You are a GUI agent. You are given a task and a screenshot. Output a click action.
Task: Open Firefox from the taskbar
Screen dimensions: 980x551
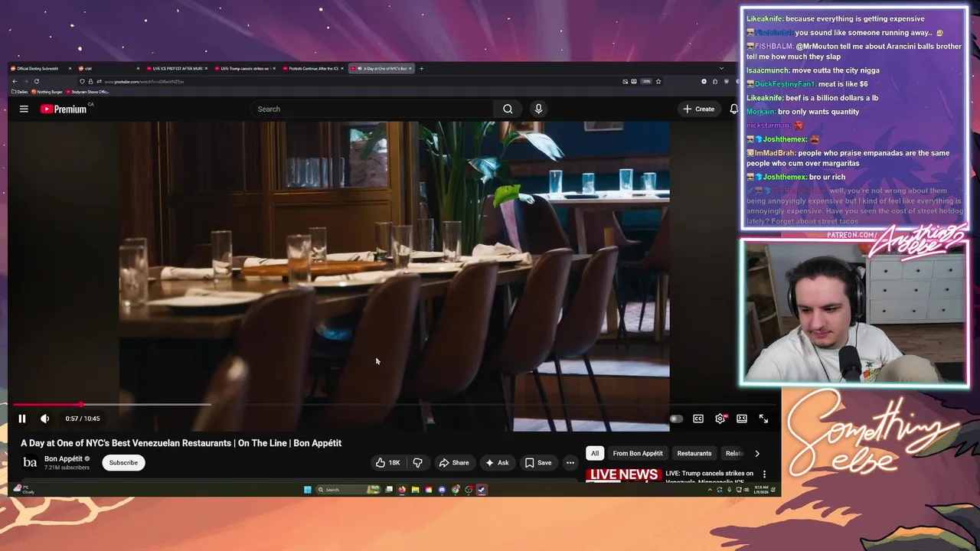point(402,490)
